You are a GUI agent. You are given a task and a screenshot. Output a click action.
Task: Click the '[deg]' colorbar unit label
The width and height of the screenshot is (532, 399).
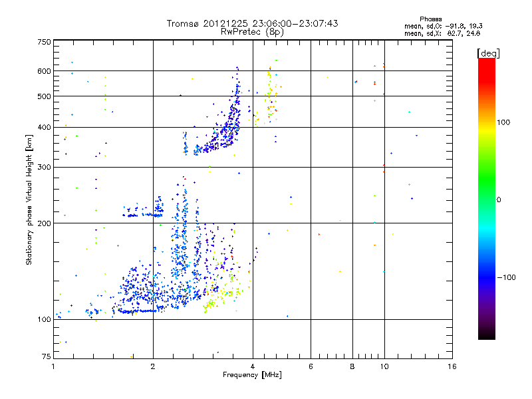[x=488, y=53]
